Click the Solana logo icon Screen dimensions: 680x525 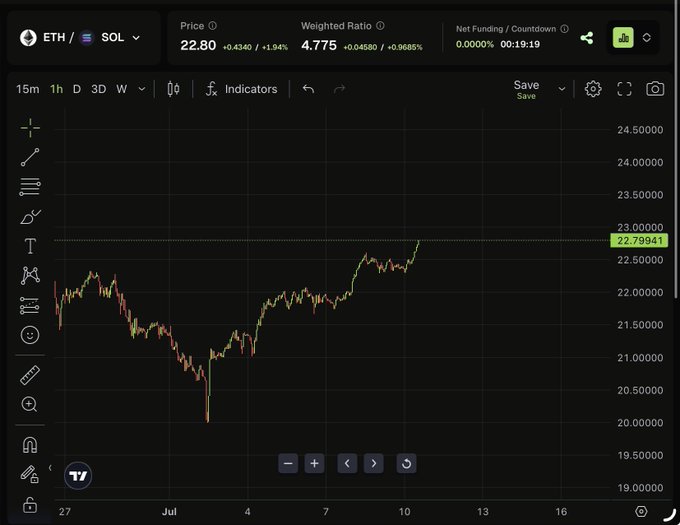pos(87,38)
